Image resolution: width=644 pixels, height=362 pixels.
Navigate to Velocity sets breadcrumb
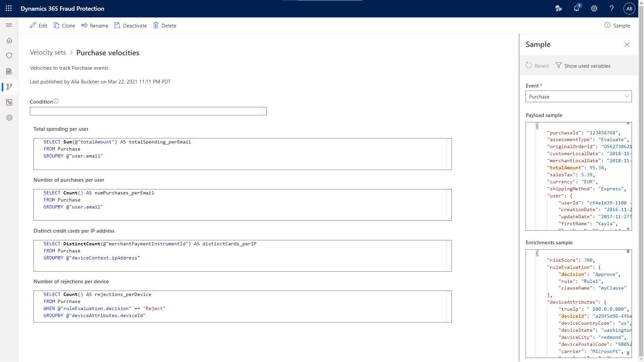[48, 53]
